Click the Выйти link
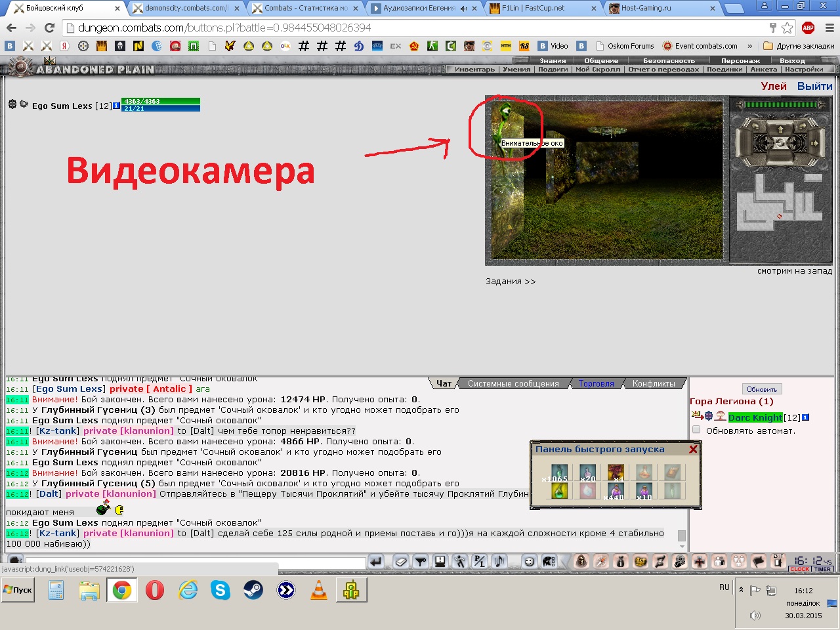The image size is (840, 630). pos(814,86)
